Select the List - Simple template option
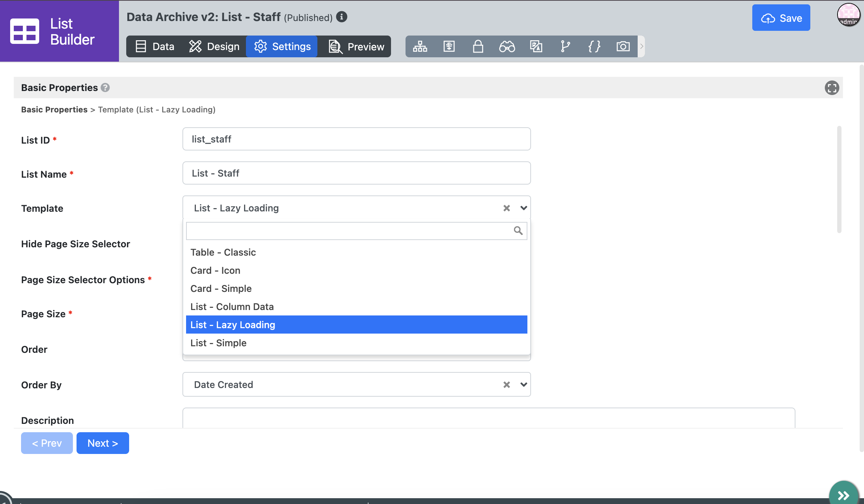864x504 pixels. click(x=218, y=343)
